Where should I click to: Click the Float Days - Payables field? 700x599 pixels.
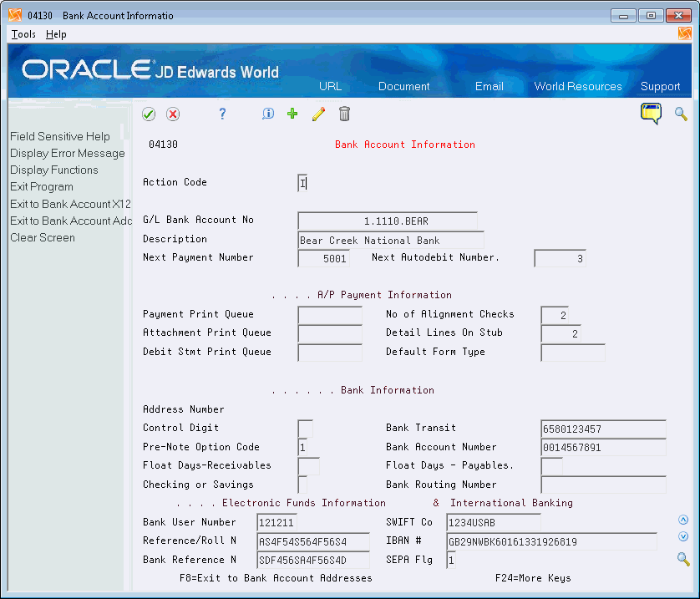point(551,466)
